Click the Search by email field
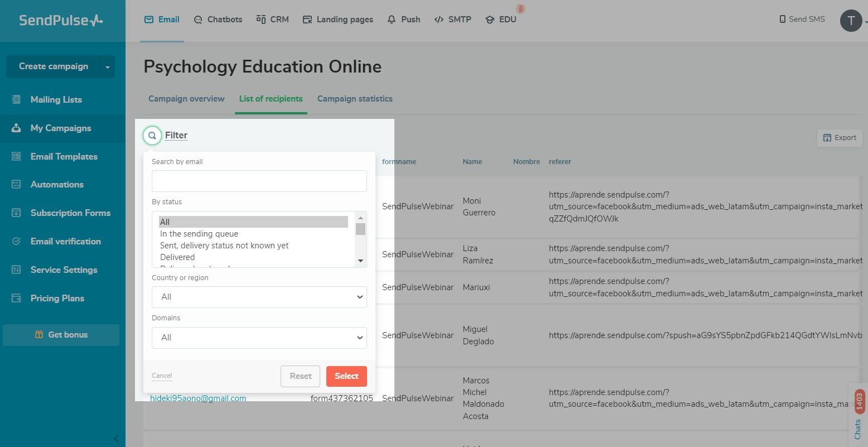868x447 pixels. pyautogui.click(x=259, y=181)
